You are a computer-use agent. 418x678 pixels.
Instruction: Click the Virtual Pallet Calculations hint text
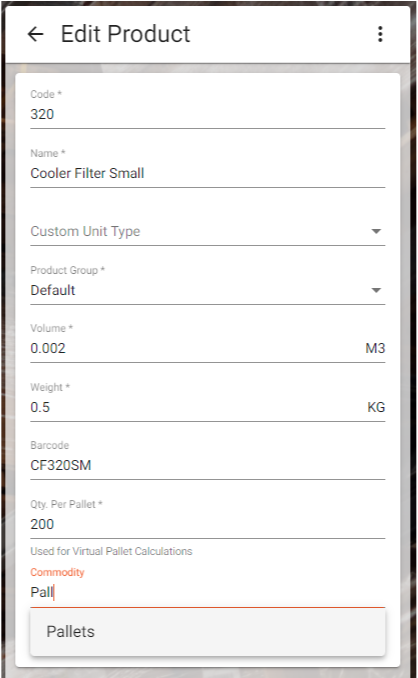tap(111, 551)
